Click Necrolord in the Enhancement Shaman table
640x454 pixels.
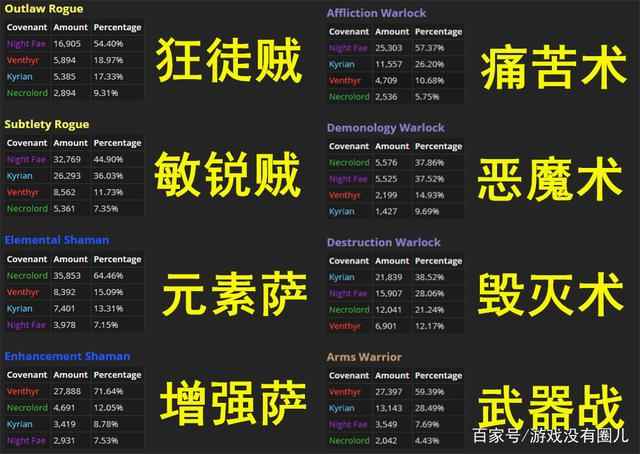click(27, 407)
